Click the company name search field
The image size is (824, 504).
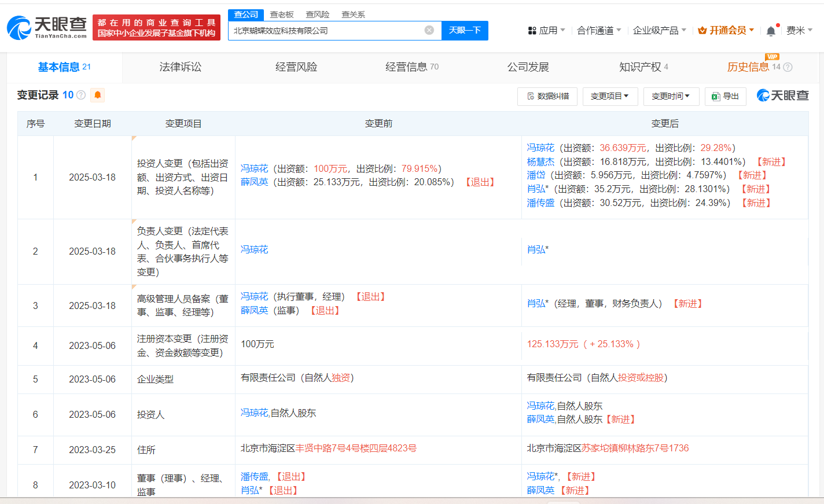coord(327,30)
